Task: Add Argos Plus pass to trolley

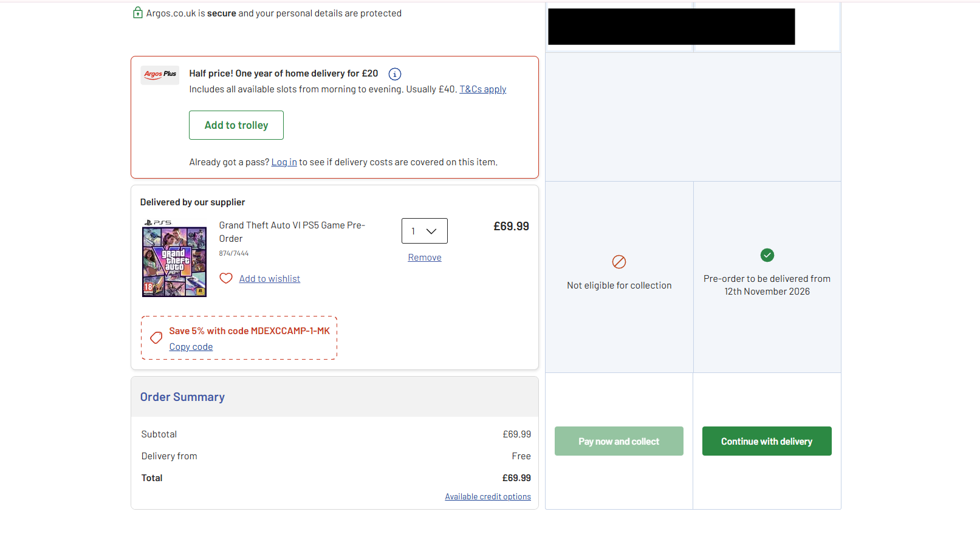Action: point(236,125)
